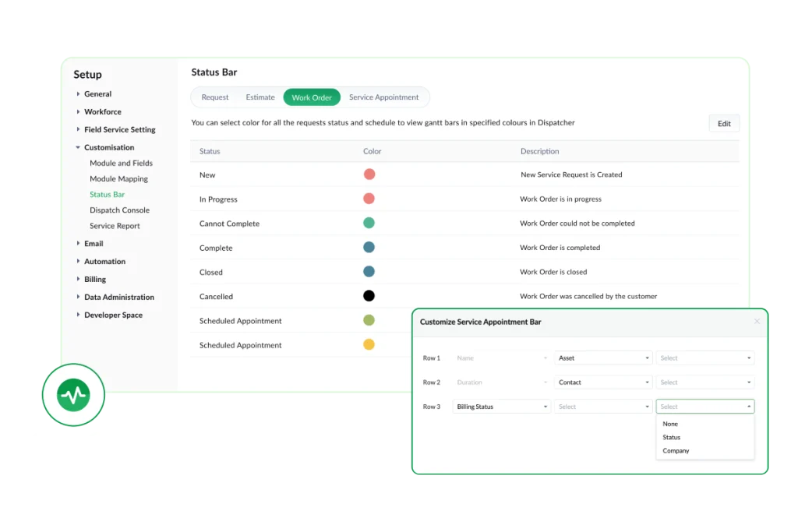Open the Service Appointment tab
The width and height of the screenshot is (798, 532).
tap(384, 97)
